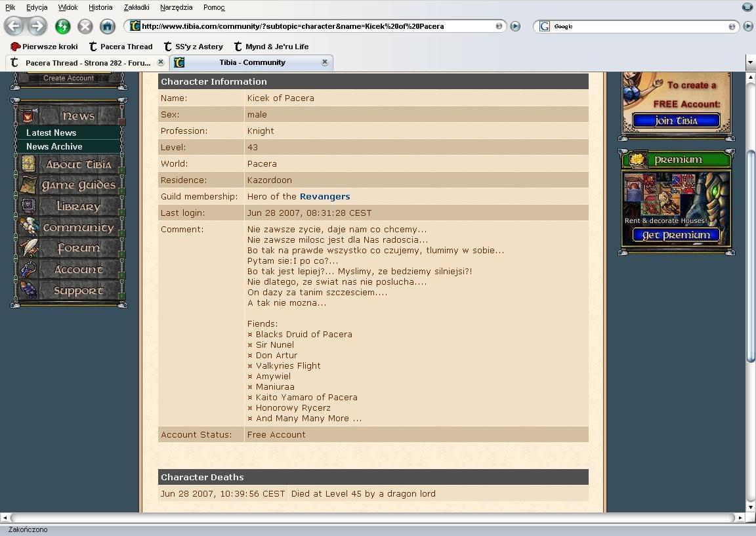The width and height of the screenshot is (756, 536).
Task: Expand the Game Guides plus expander
Action: pos(121,191)
